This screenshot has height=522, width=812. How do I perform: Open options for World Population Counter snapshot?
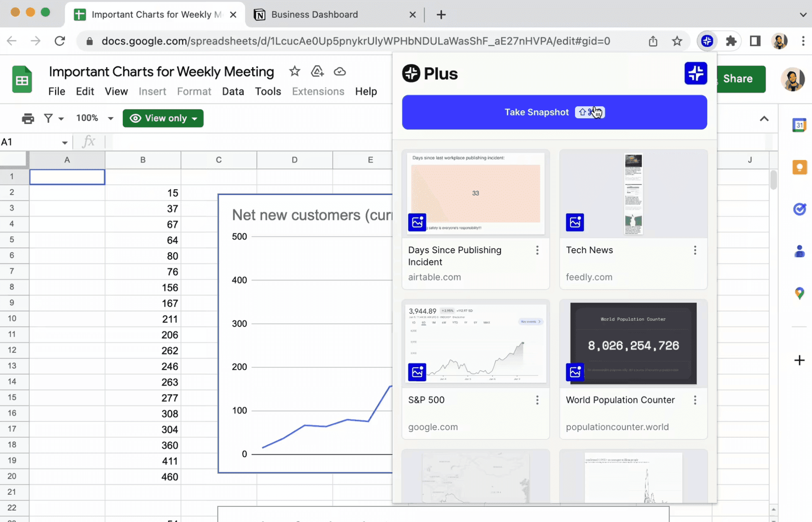click(x=695, y=400)
